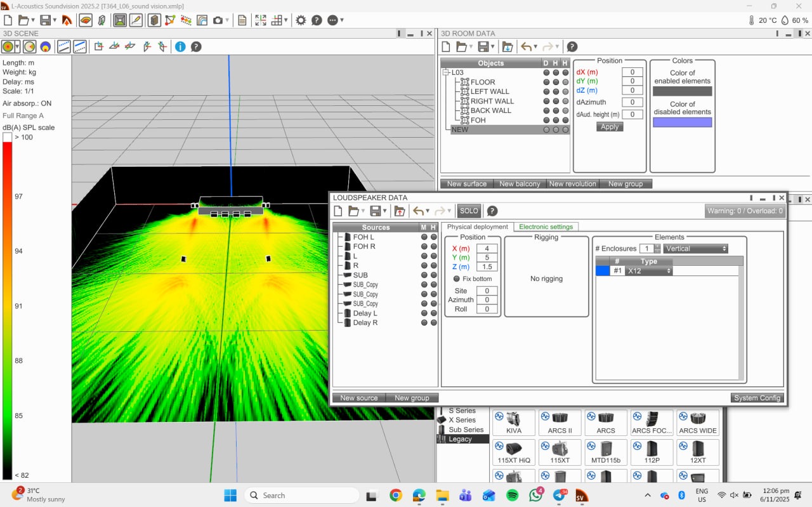Click the SPL mapping icon in 3D Scene toolbar
The image size is (812, 507).
click(8, 46)
